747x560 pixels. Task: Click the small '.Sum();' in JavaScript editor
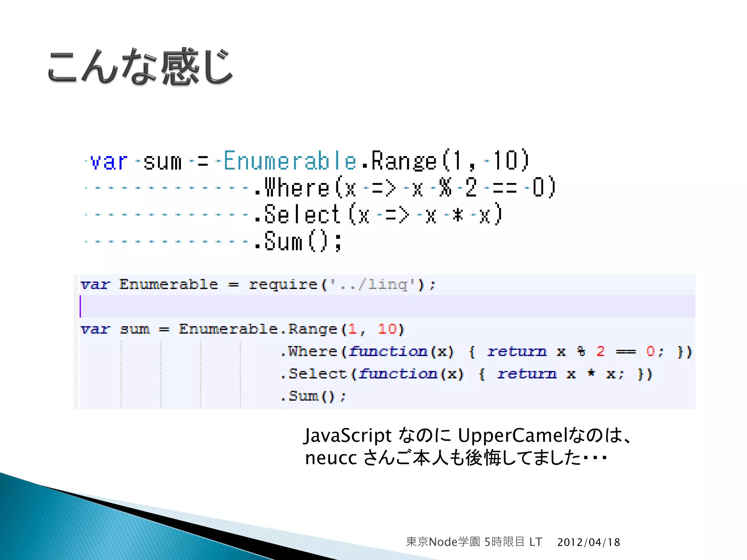coord(313,396)
